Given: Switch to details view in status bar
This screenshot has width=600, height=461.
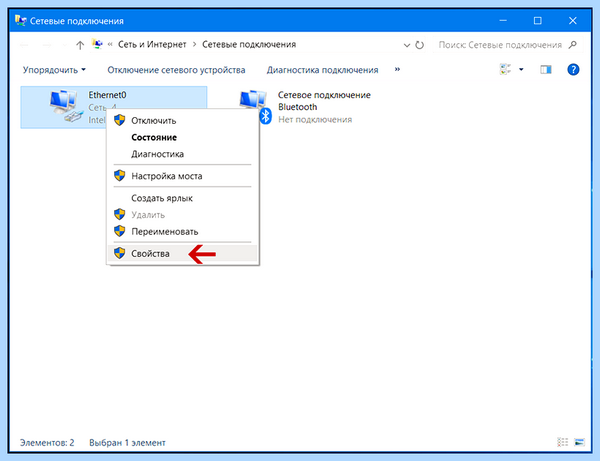Looking at the screenshot, I should [x=562, y=442].
